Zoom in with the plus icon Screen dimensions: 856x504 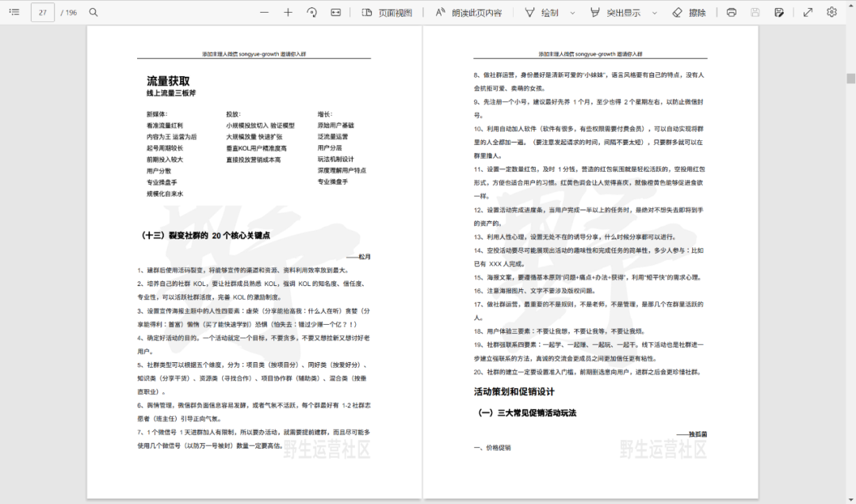pos(289,12)
